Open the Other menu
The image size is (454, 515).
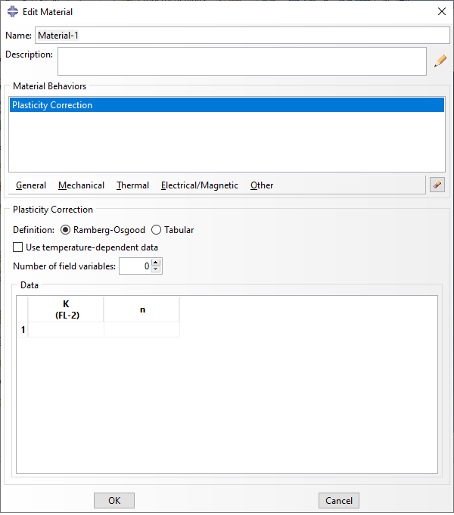[x=262, y=185]
